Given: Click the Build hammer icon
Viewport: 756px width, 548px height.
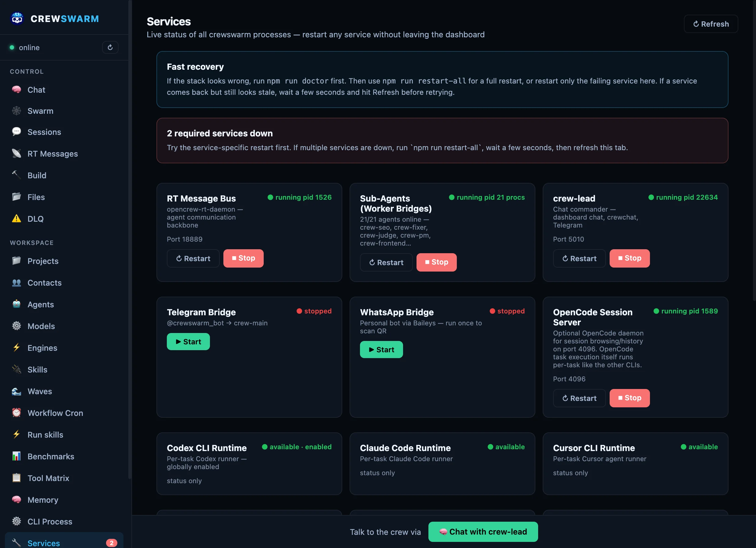Looking at the screenshot, I should (16, 175).
